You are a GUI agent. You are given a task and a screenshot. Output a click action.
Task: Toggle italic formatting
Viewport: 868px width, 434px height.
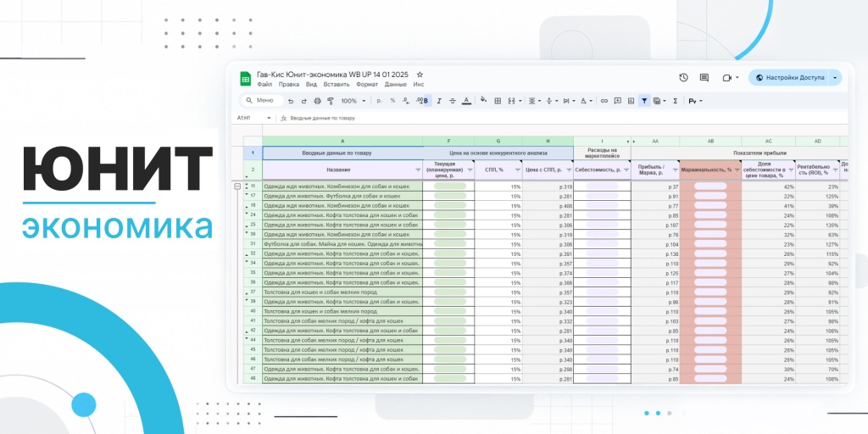pos(439,101)
